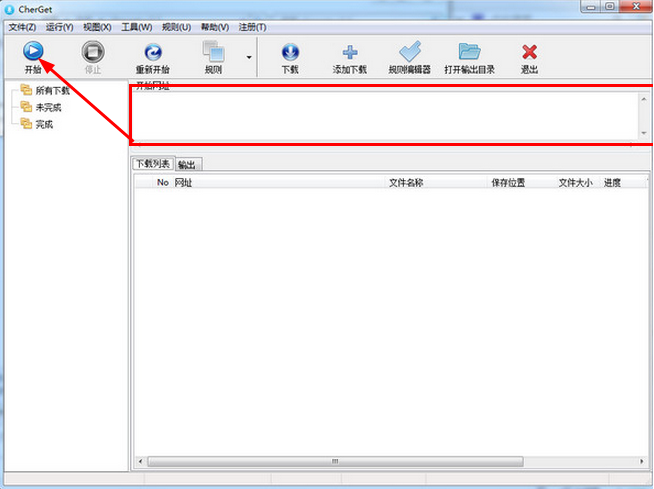Select 所有下载 in the tree
This screenshot has width=654, height=489.
[52, 91]
